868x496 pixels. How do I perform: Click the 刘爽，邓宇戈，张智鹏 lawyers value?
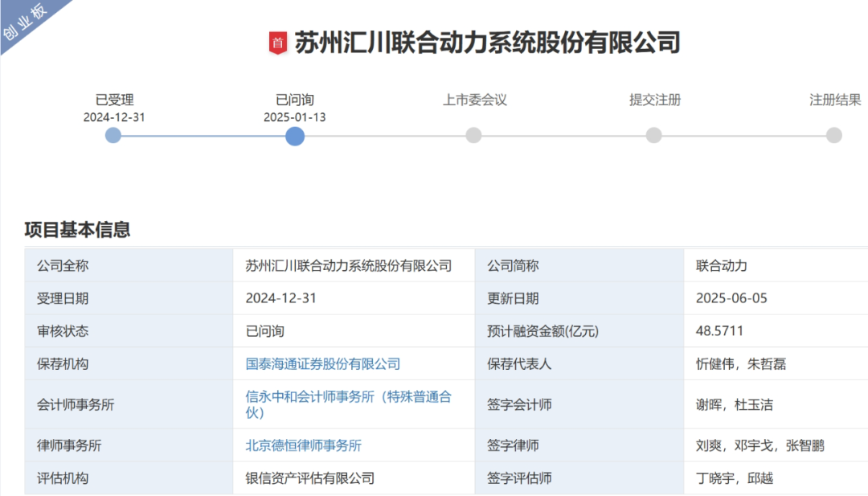760,445
